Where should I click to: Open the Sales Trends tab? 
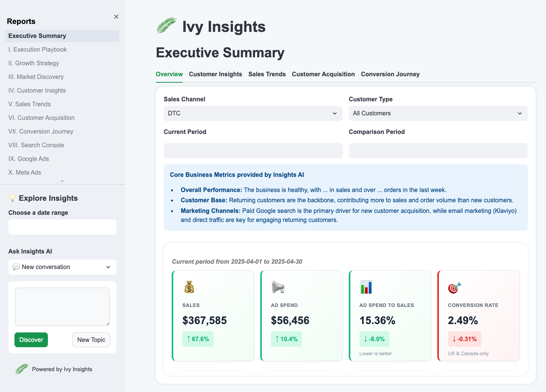[267, 74]
